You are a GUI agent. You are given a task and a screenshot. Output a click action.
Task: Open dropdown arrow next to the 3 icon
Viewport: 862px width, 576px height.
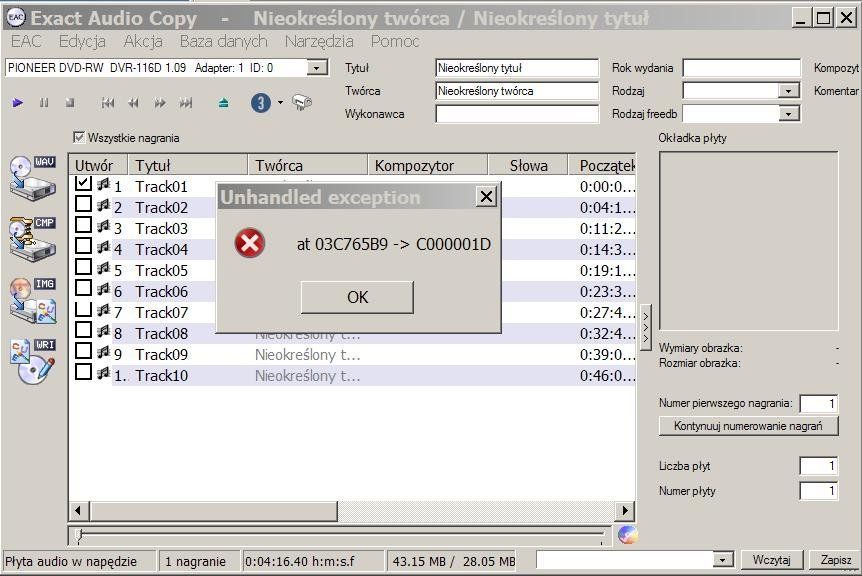[x=280, y=103]
